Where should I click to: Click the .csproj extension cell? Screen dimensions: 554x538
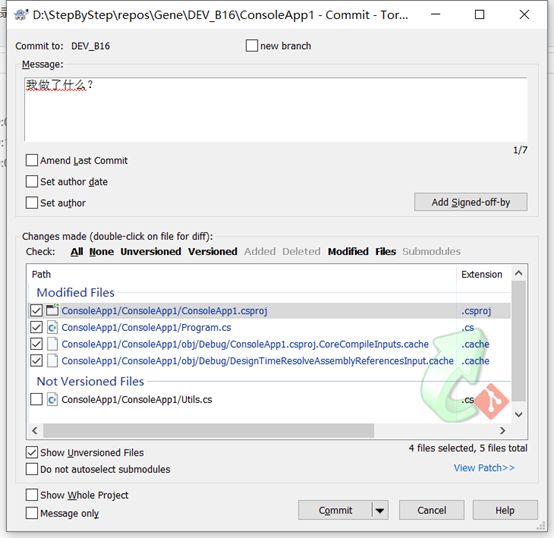[476, 311]
